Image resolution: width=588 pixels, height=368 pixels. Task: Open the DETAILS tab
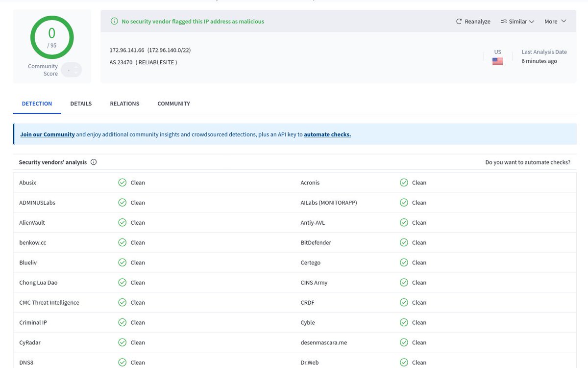pos(81,104)
